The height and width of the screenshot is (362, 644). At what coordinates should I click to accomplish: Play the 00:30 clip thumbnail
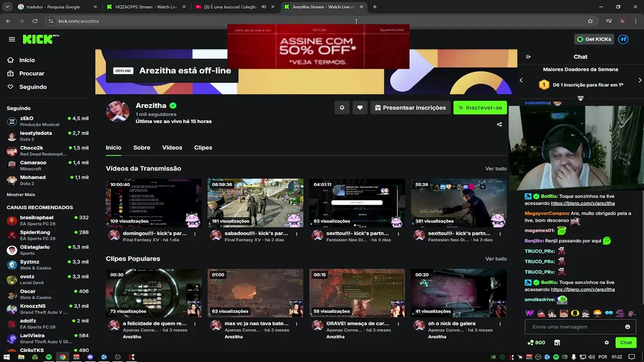pos(153,293)
